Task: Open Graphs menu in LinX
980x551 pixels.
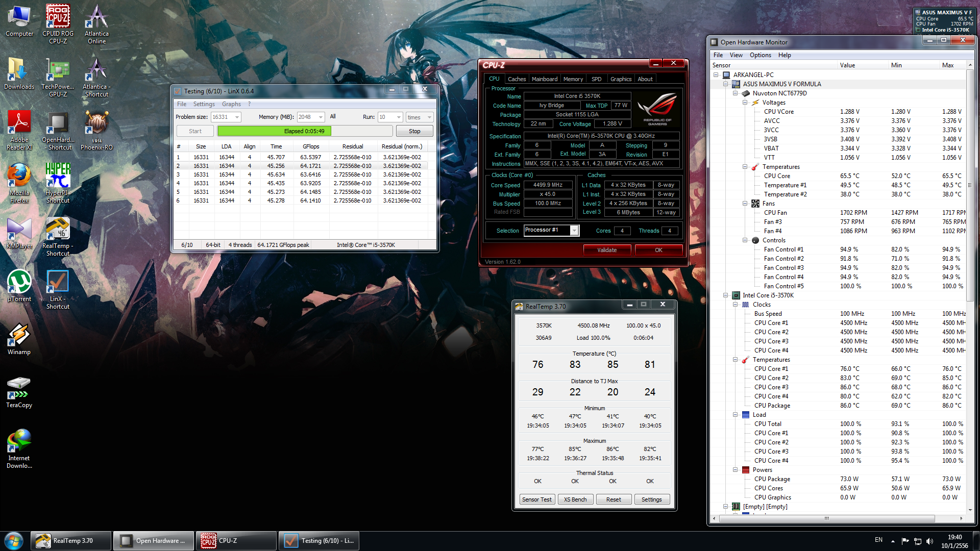Action: pos(231,104)
